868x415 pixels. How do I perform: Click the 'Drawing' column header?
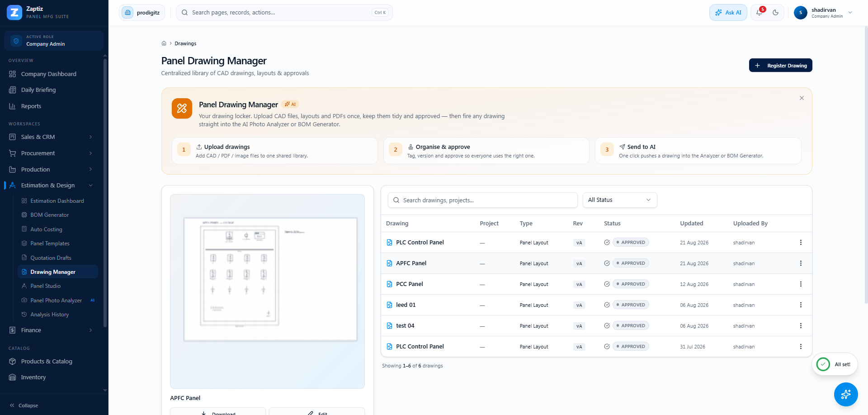(397, 224)
